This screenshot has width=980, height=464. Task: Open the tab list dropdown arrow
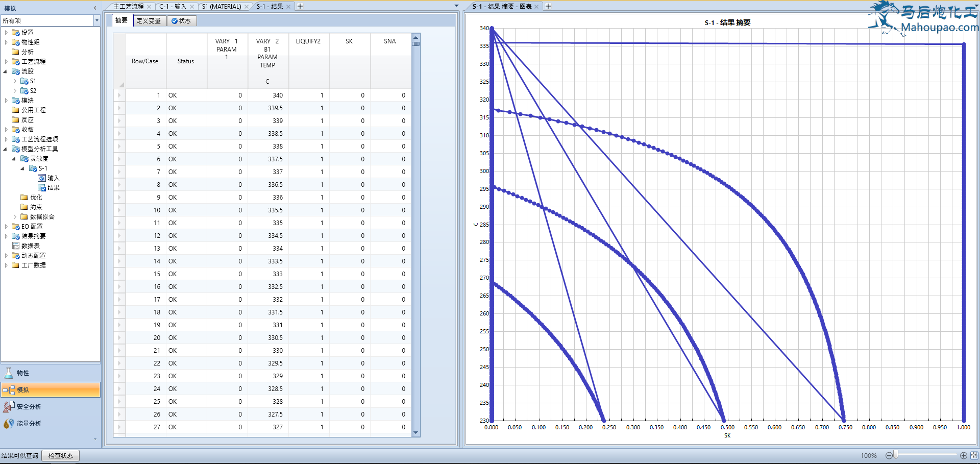click(456, 6)
